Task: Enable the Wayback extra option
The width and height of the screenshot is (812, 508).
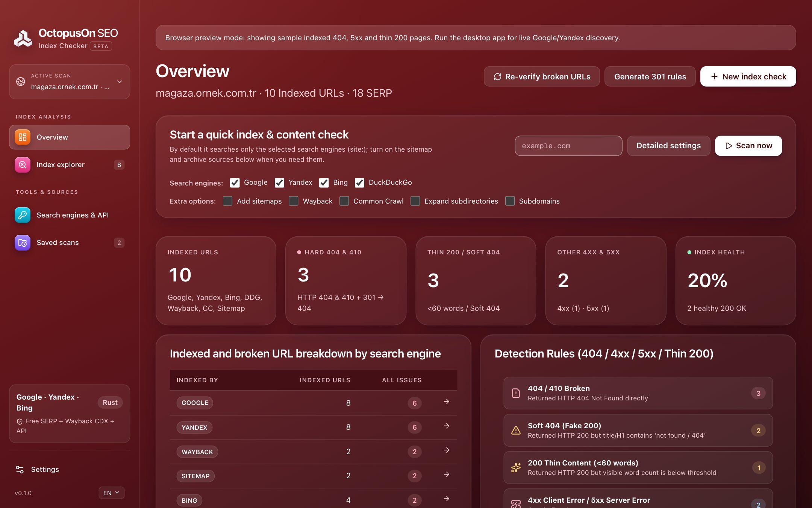Action: [294, 201]
